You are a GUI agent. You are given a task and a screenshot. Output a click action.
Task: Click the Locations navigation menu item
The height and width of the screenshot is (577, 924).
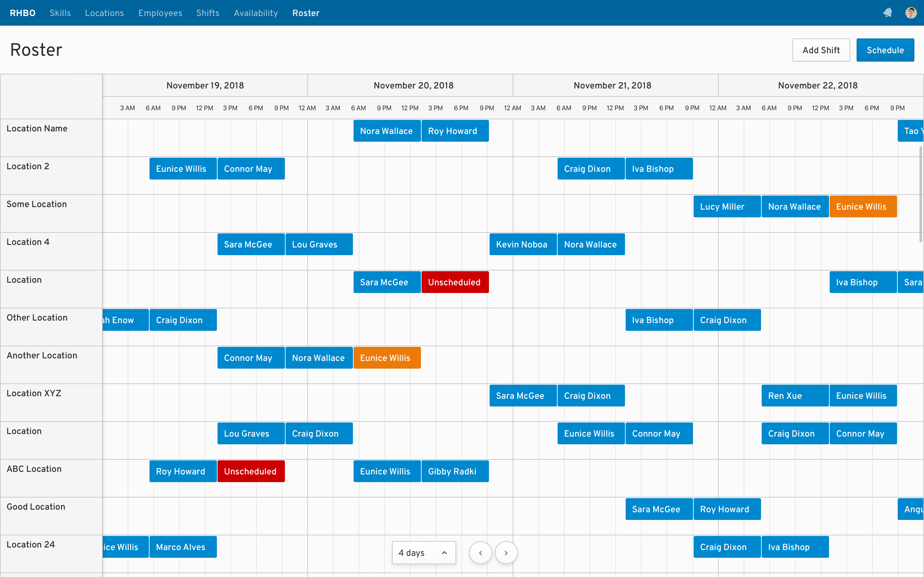[105, 13]
